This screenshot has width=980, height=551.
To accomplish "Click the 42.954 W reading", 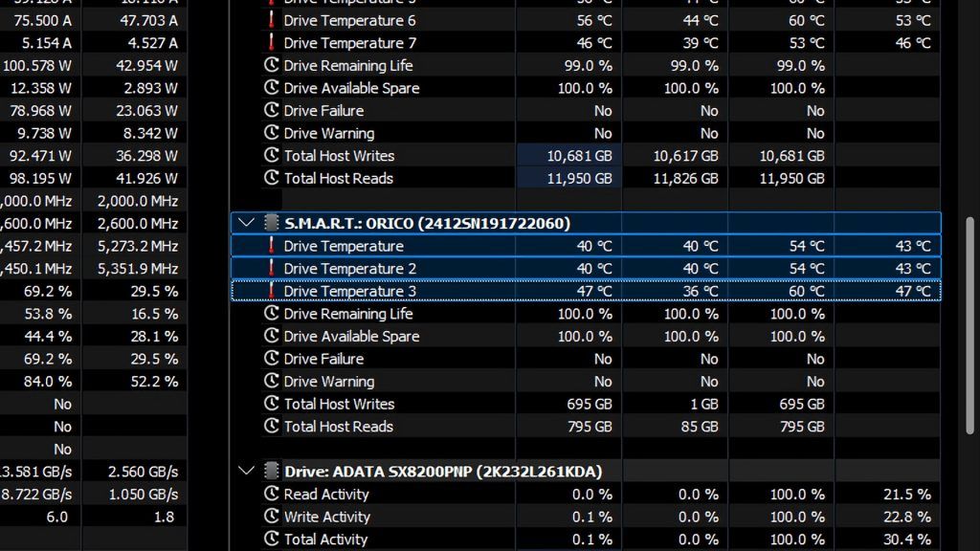I will pyautogui.click(x=146, y=66).
